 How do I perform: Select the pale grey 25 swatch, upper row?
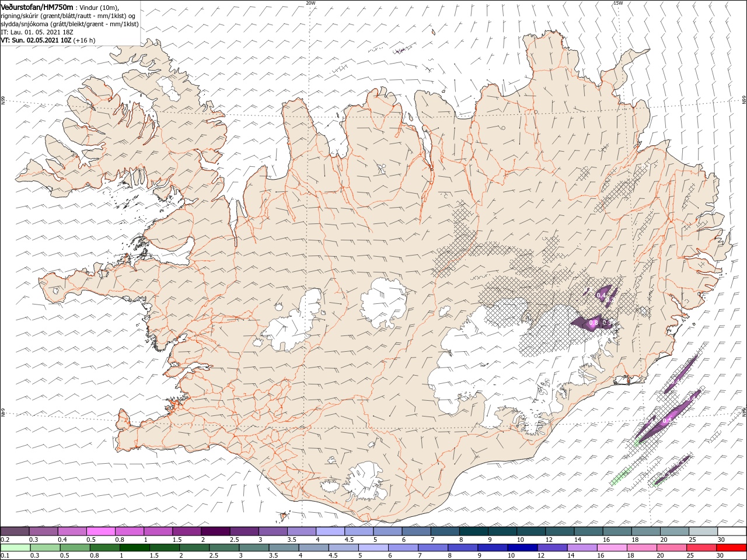(703, 531)
